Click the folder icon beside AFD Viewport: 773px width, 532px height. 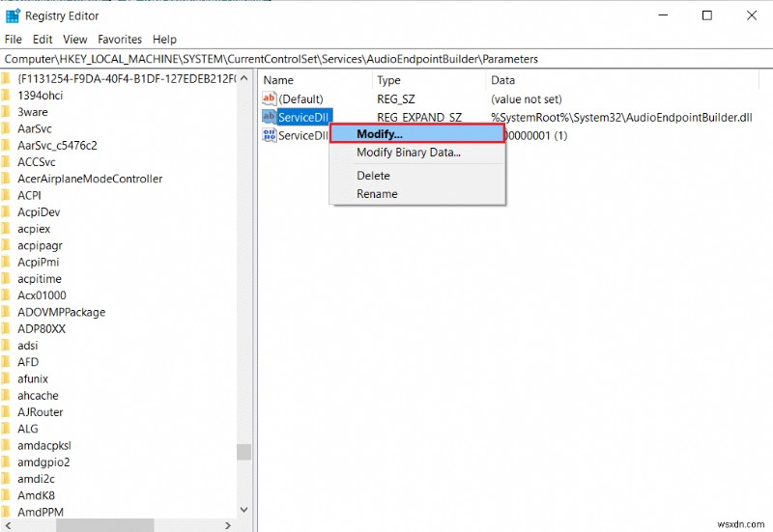tap(6, 362)
